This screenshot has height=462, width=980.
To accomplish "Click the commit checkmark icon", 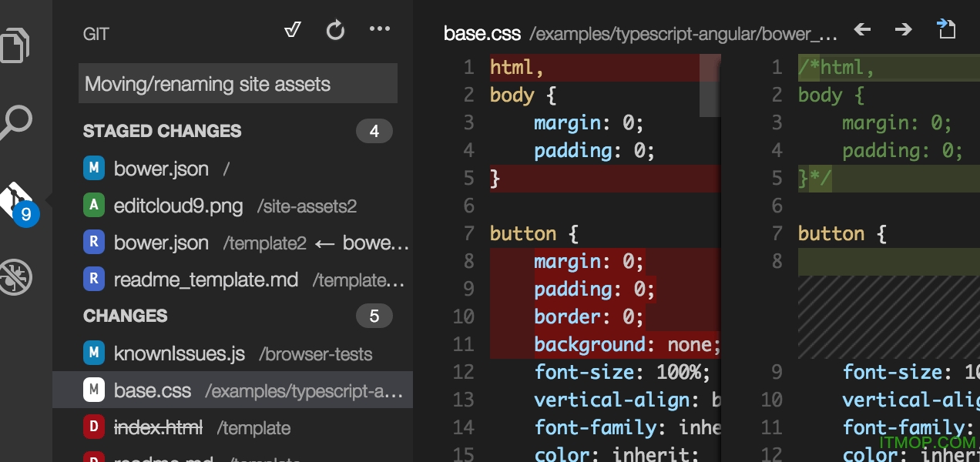I will tap(292, 30).
